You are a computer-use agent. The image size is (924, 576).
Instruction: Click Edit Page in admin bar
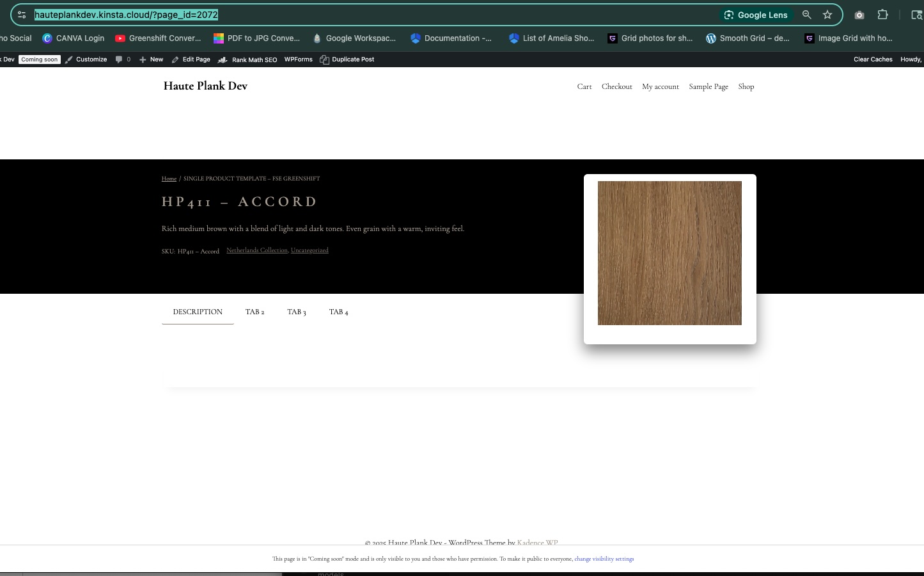[x=191, y=60]
